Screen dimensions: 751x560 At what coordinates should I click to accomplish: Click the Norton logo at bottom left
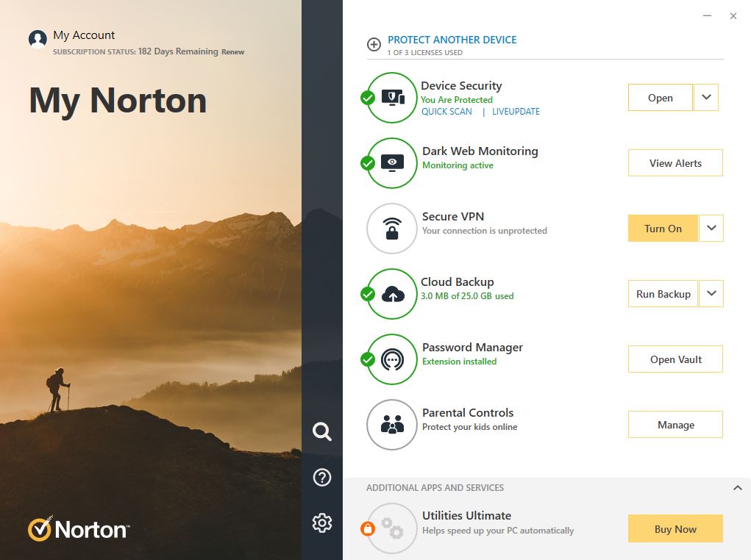(x=79, y=529)
